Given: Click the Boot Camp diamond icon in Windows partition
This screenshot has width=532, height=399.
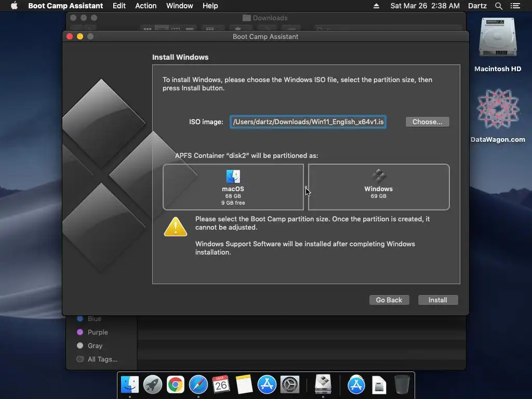Looking at the screenshot, I should pos(379,176).
